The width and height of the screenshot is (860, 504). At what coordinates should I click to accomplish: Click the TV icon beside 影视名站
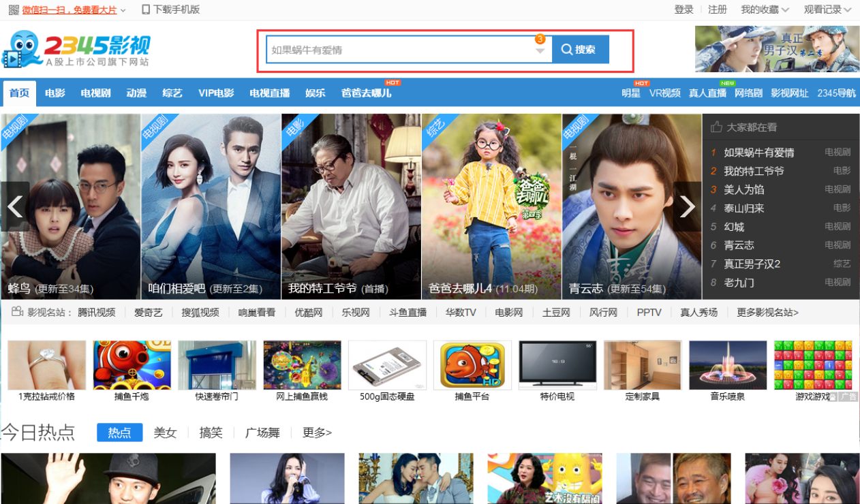tap(18, 312)
